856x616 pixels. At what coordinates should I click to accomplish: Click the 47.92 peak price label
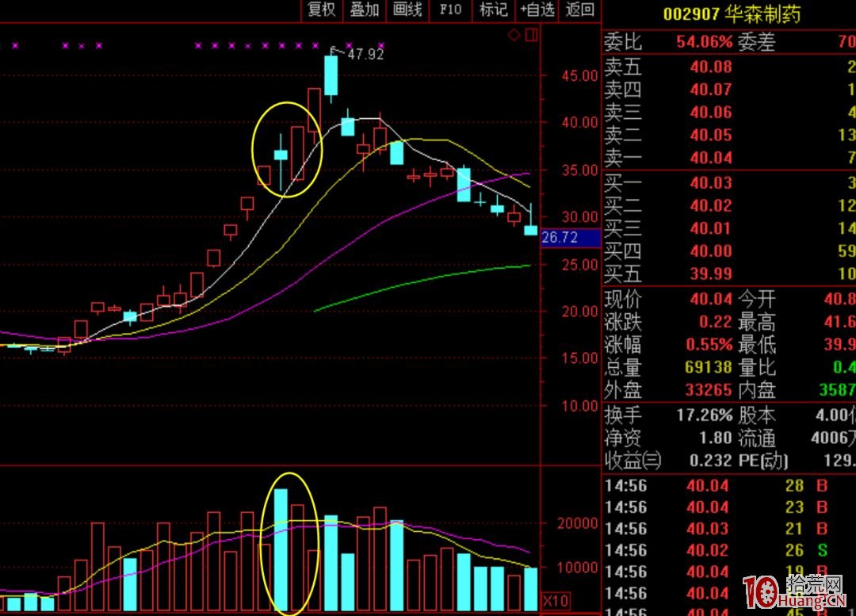click(x=365, y=54)
